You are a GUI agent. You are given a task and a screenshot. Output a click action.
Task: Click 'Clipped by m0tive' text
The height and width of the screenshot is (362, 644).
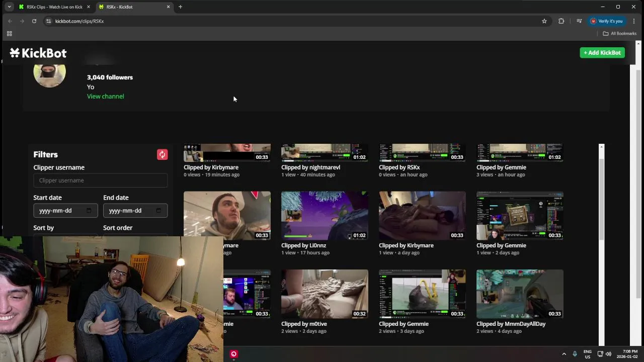point(304,324)
